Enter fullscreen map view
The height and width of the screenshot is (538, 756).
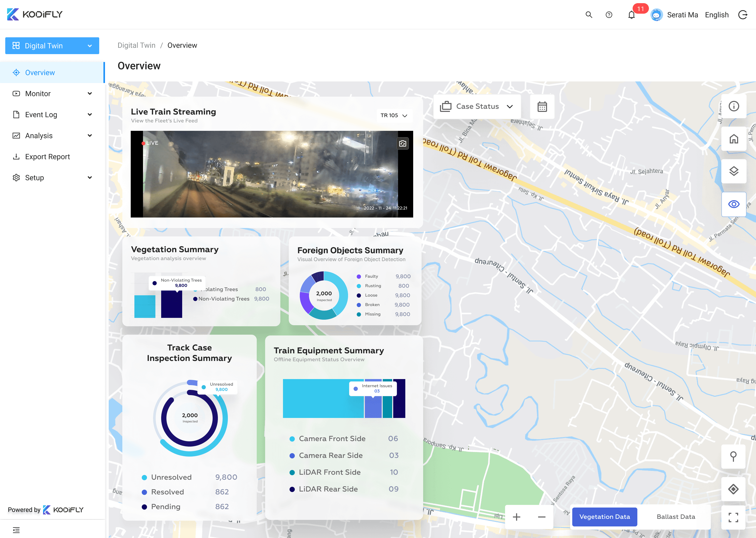[733, 518]
